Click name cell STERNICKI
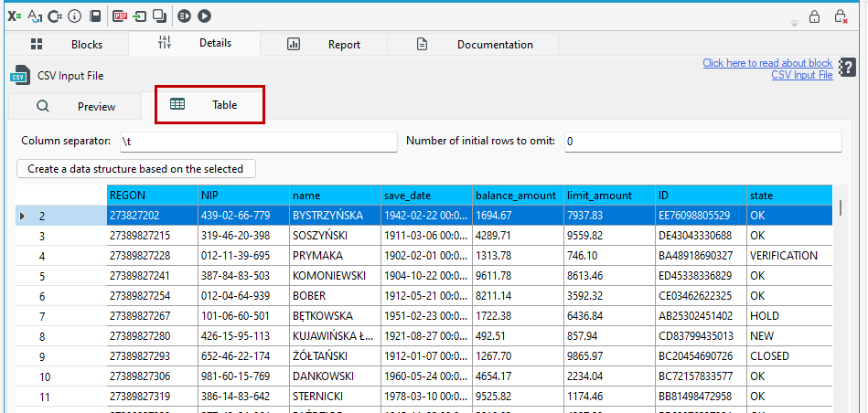This screenshot has height=413, width=868. [336, 397]
